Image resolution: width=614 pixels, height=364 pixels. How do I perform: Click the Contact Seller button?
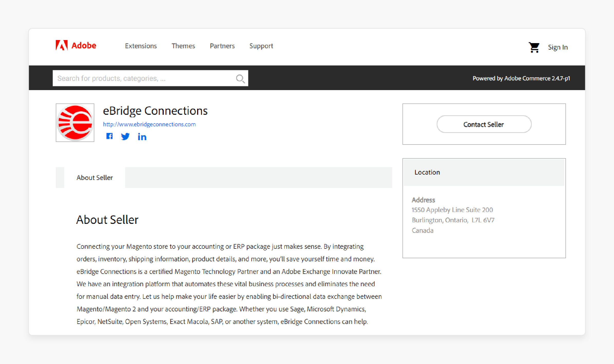[x=484, y=124]
